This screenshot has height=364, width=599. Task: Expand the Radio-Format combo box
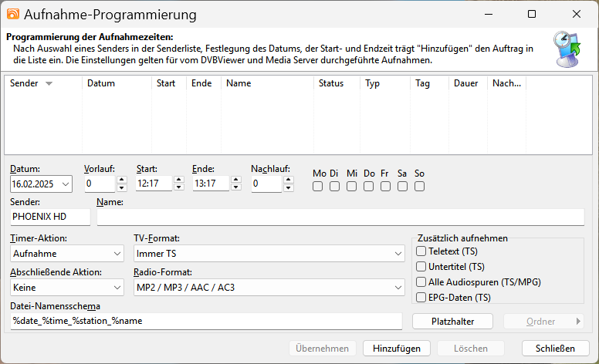pos(398,288)
